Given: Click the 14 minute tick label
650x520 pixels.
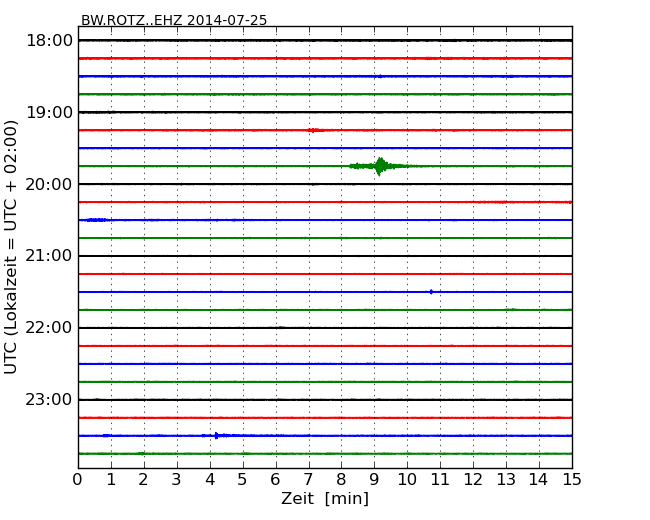Looking at the screenshot, I should [x=538, y=480].
